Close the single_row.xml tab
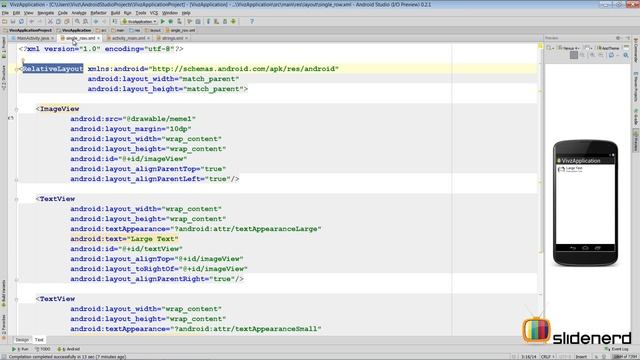This screenshot has width=640, height=360. tap(98, 38)
